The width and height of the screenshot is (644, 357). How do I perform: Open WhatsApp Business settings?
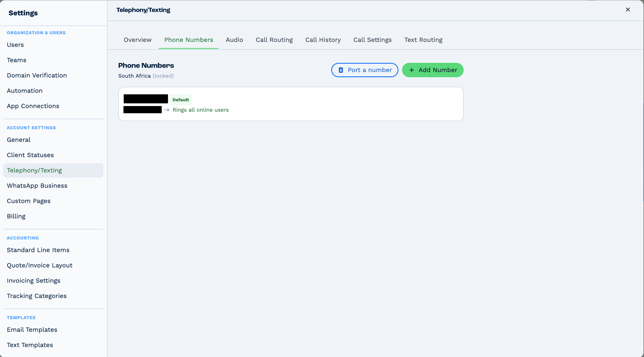(x=53, y=186)
